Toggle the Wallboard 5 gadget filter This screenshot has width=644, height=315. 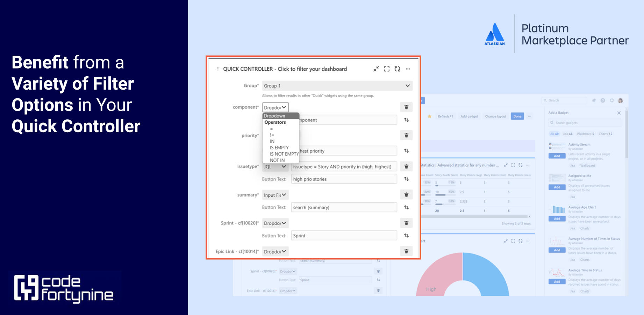click(x=586, y=134)
